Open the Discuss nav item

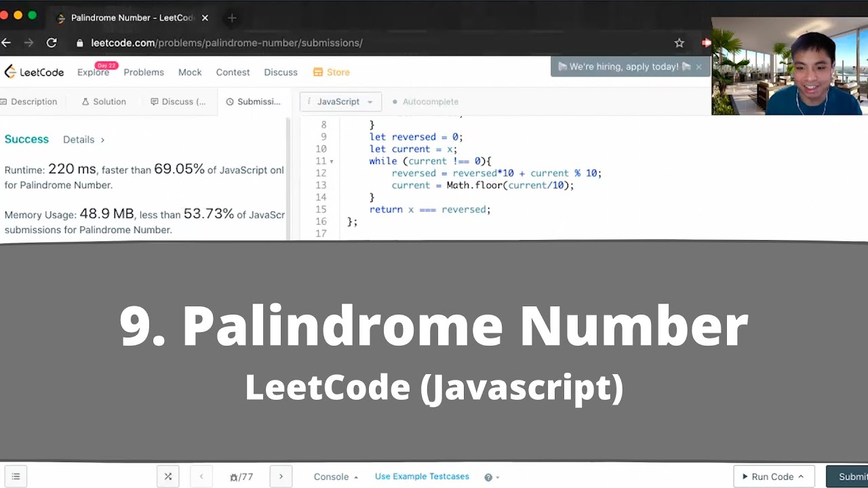(281, 73)
